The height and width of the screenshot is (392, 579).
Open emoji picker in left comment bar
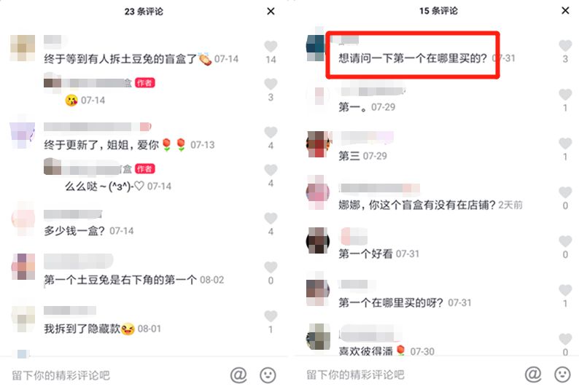tap(268, 375)
